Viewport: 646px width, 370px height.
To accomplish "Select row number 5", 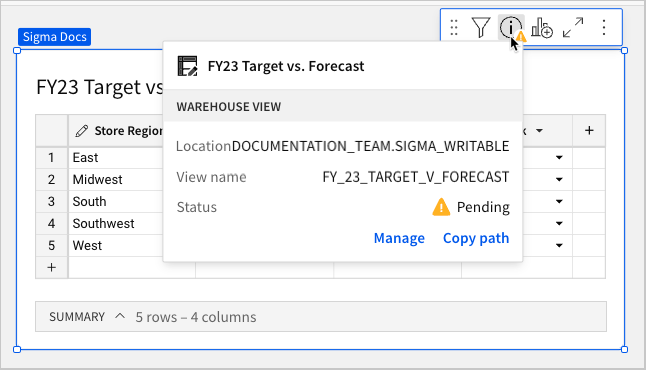I will (51, 246).
